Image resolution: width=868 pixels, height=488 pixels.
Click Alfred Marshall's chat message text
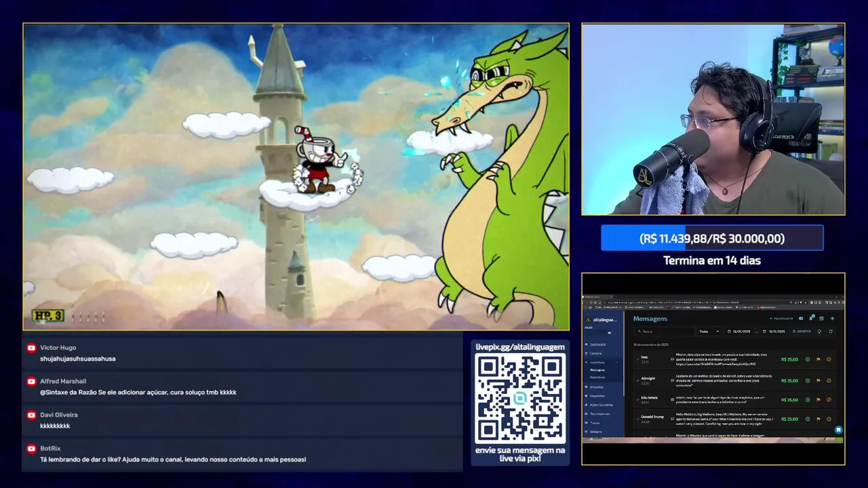138,392
